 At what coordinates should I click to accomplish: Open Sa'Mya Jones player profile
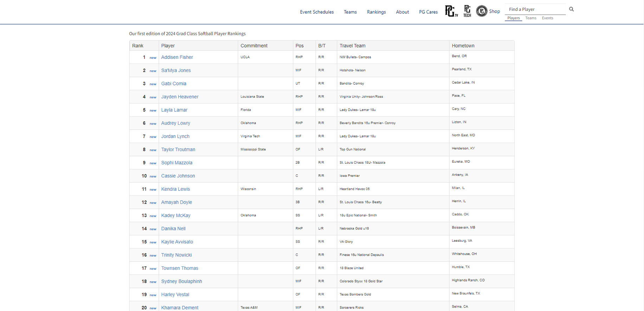(176, 70)
